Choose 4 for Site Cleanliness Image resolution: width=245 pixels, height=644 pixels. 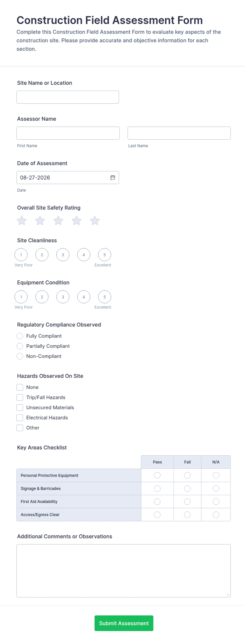click(84, 255)
